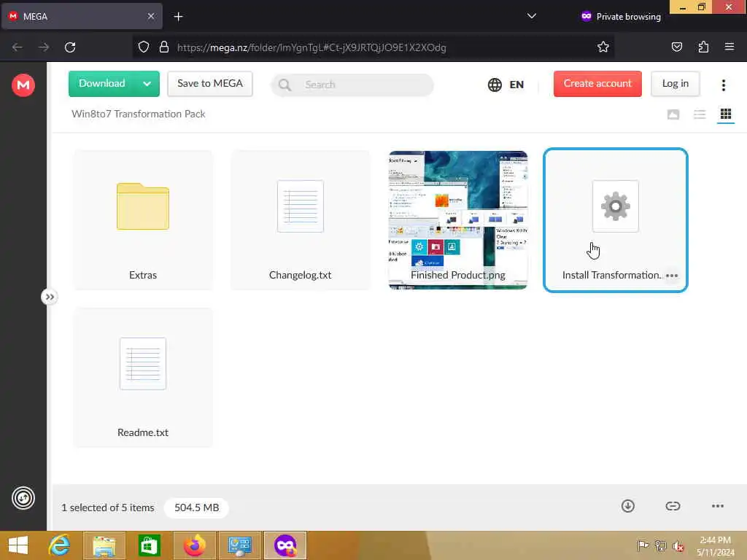Click the tracking protection shield icon
747x560 pixels.
pyautogui.click(x=144, y=47)
